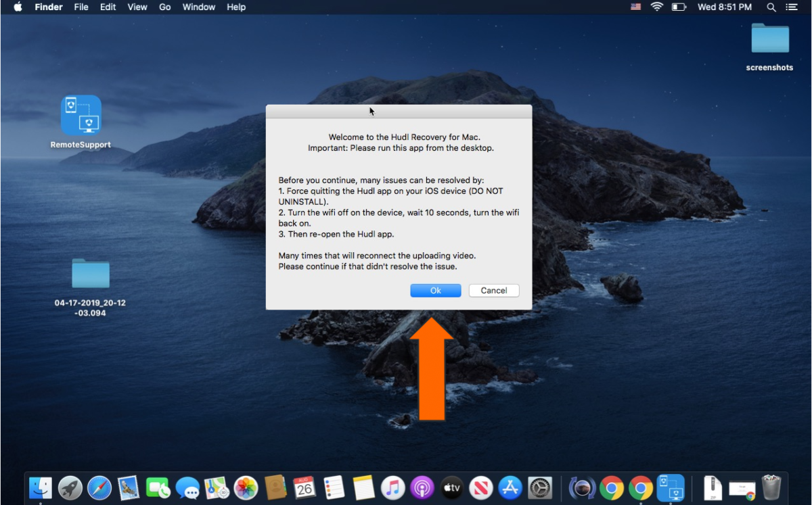The width and height of the screenshot is (812, 505).
Task: Launch Safari from the dock
Action: point(99,487)
